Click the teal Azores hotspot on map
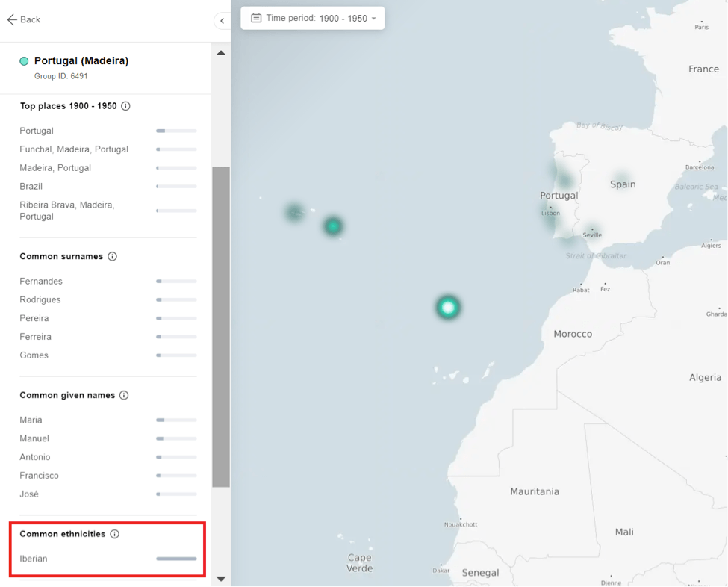728x587 pixels. [333, 226]
